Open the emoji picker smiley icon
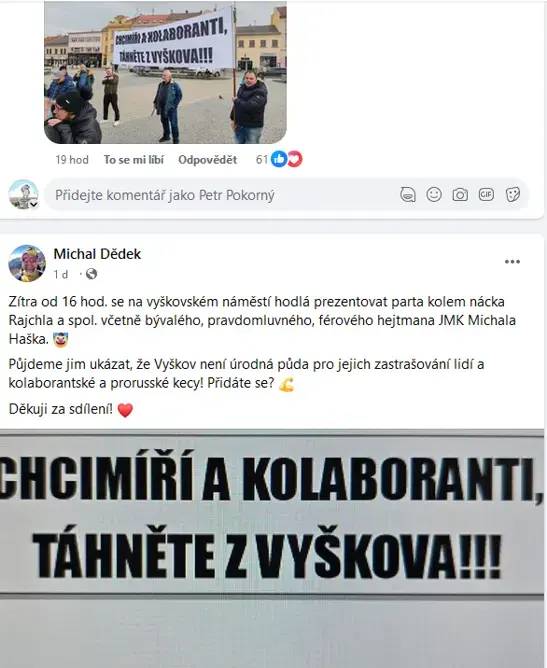This screenshot has height=668, width=547. pos(434,195)
